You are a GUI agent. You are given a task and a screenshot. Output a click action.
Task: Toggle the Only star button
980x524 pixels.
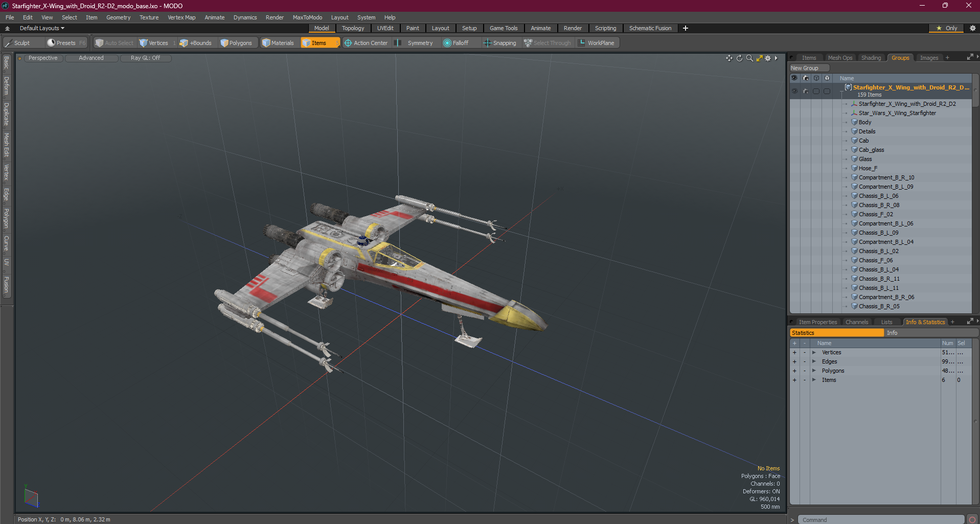pyautogui.click(x=947, y=28)
